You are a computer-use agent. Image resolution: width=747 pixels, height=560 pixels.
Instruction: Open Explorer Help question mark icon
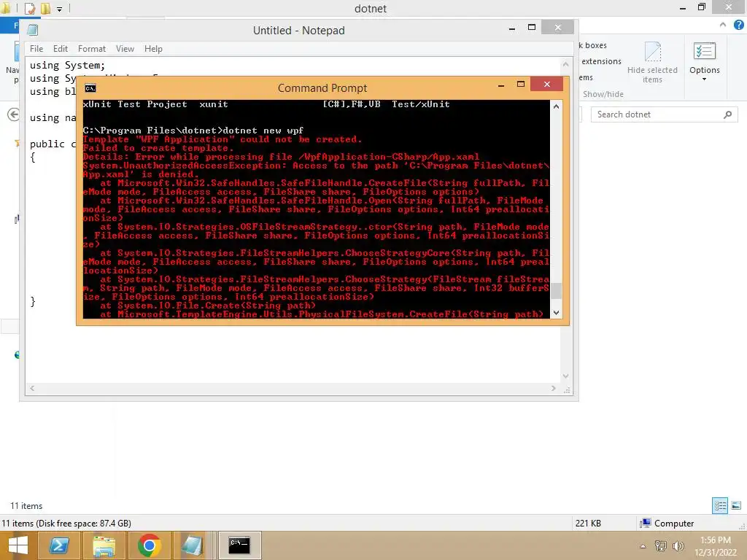(x=738, y=24)
